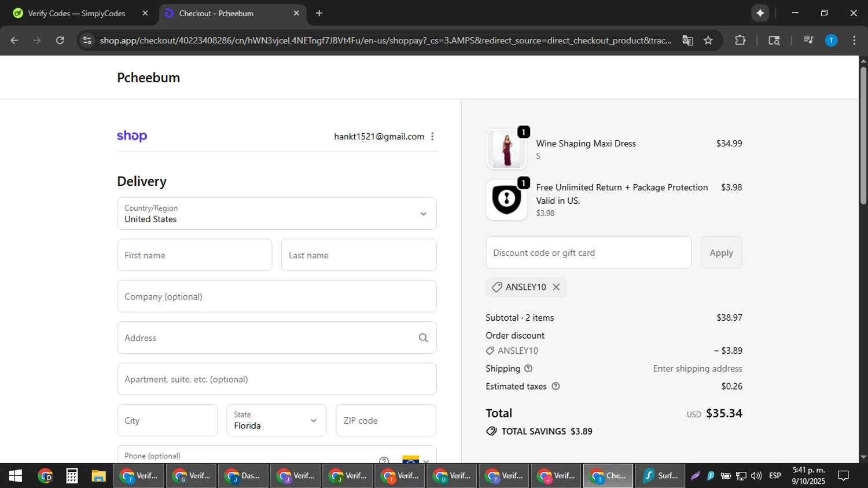
Task: Open the site information icon in address bar
Action: coord(87,41)
